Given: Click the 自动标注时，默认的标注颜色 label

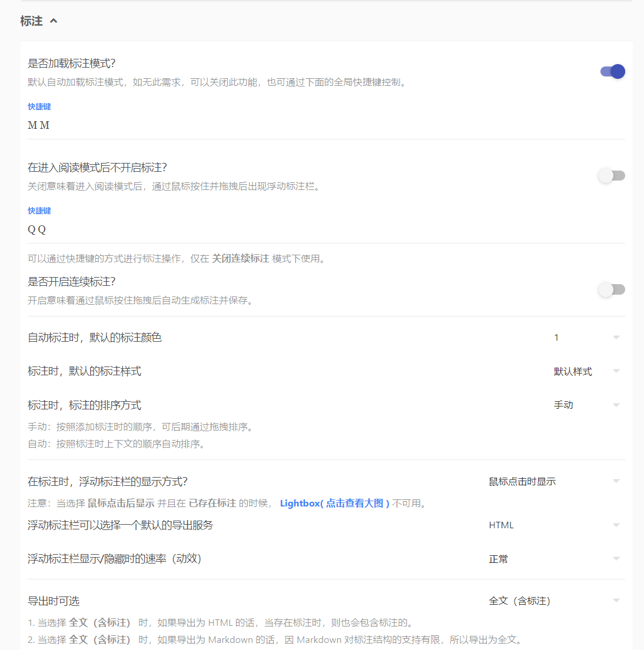Looking at the screenshot, I should click(x=95, y=338).
